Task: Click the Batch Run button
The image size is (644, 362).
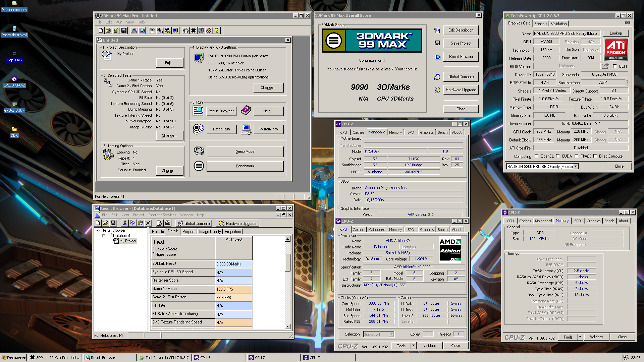Action: click(x=221, y=129)
